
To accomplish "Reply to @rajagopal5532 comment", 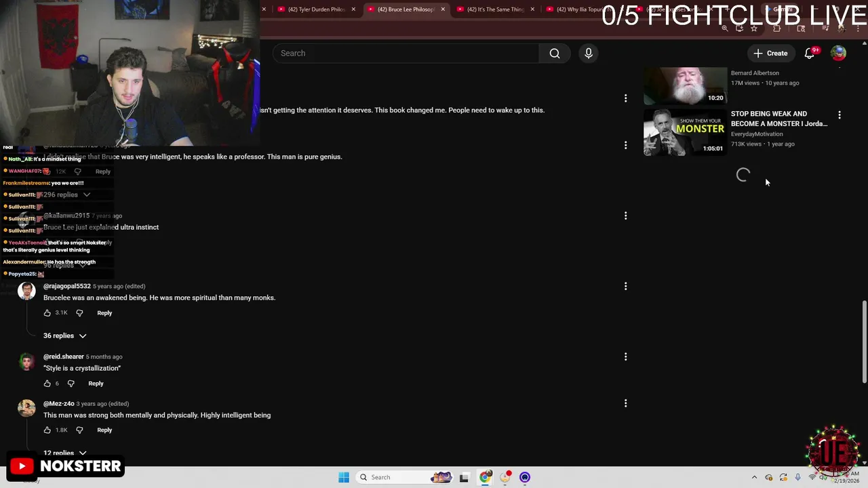I will click(104, 313).
